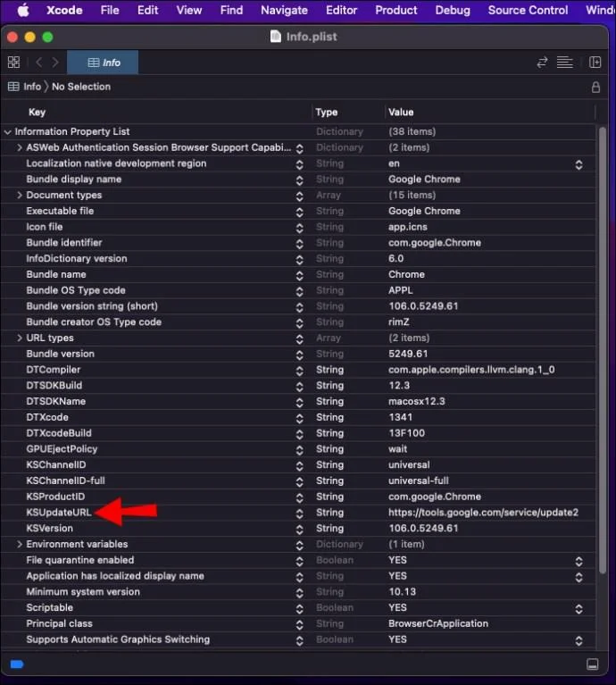Click the Info table icon in jump bar
616x685 pixels.
click(x=13, y=87)
